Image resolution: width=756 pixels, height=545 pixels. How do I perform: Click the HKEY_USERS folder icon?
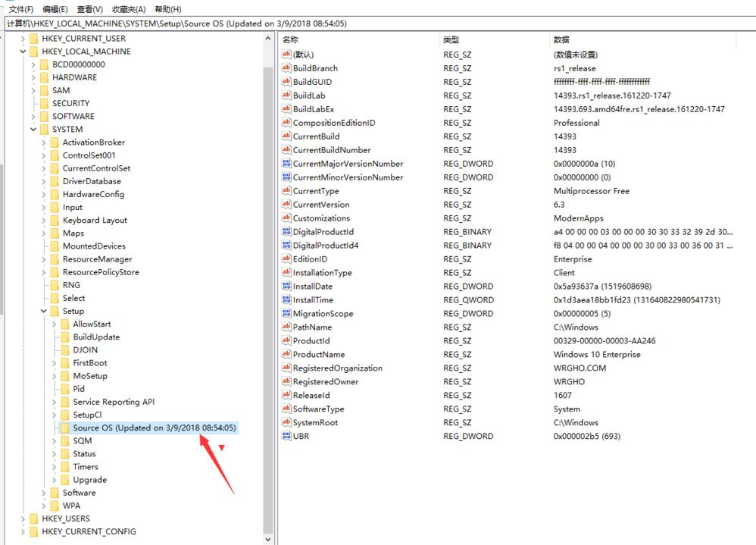[33, 518]
